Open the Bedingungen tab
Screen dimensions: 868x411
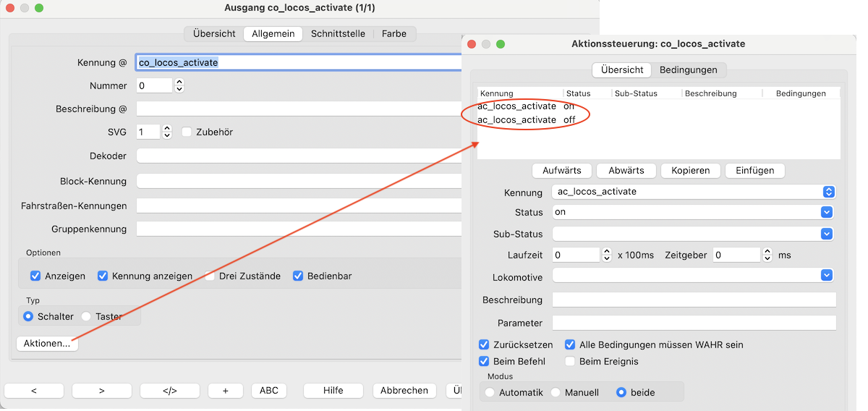(689, 69)
